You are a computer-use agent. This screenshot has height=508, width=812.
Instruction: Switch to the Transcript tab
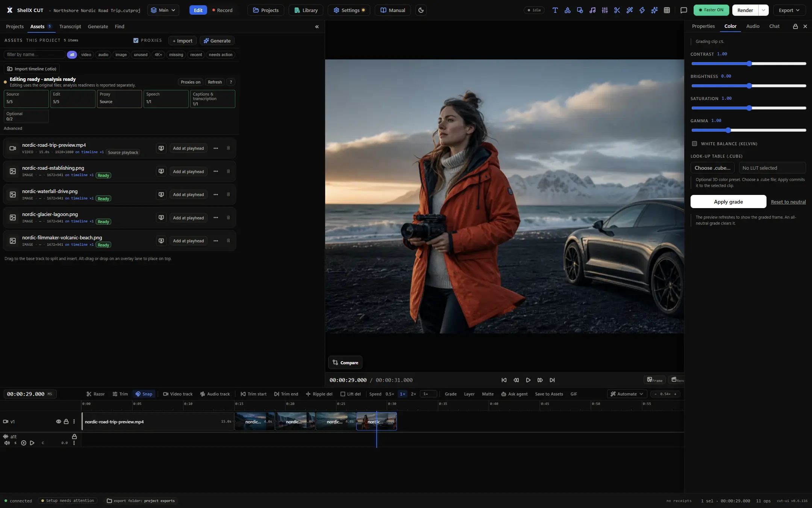(70, 26)
